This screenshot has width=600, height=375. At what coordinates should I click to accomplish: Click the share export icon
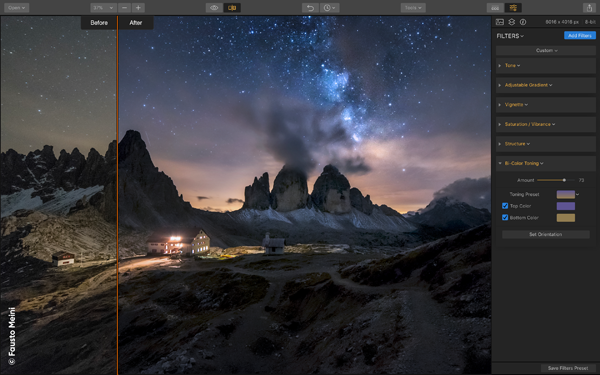(589, 8)
